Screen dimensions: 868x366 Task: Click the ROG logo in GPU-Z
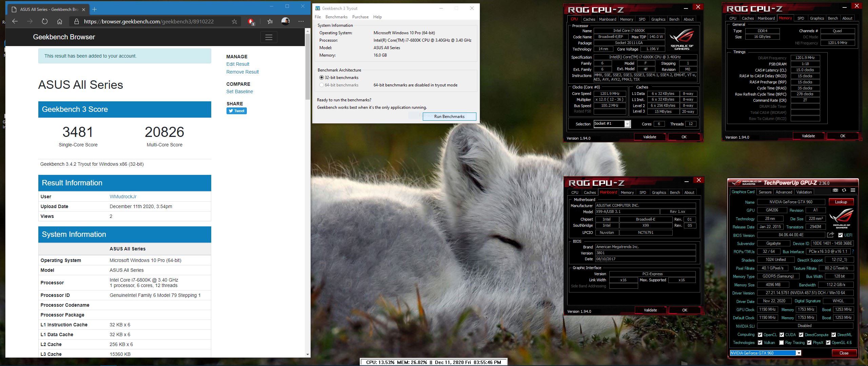click(x=842, y=219)
